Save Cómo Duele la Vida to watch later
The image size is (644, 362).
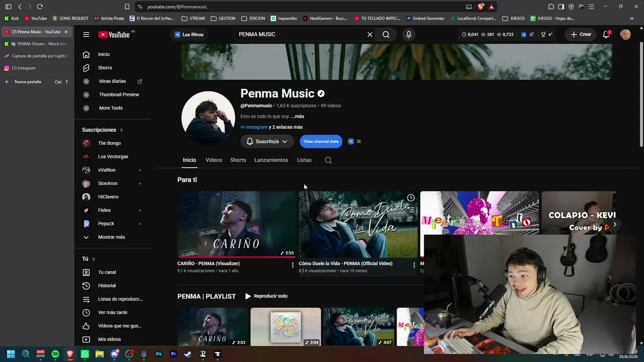pyautogui.click(x=411, y=198)
